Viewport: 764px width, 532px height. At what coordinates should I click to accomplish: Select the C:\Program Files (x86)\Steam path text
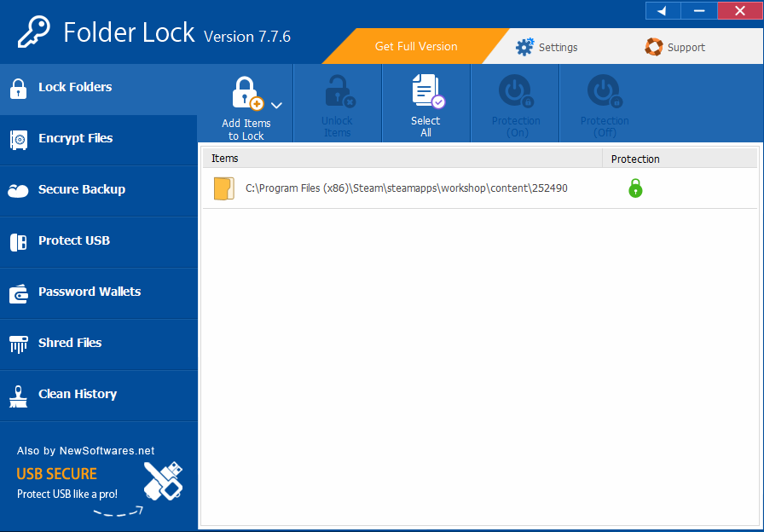click(407, 188)
